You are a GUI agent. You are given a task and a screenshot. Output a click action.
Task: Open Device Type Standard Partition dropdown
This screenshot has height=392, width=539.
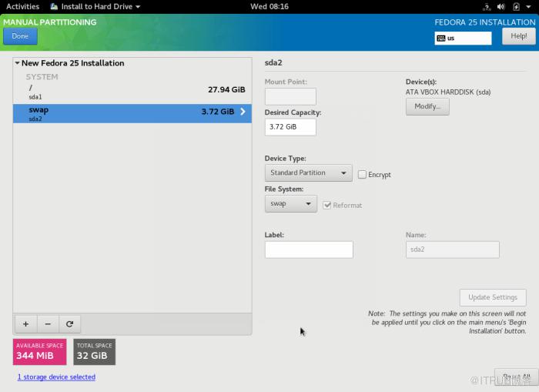pyautogui.click(x=308, y=173)
